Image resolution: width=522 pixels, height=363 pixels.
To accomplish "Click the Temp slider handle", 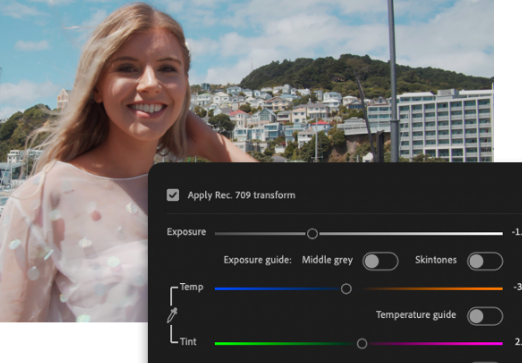I will (346, 289).
